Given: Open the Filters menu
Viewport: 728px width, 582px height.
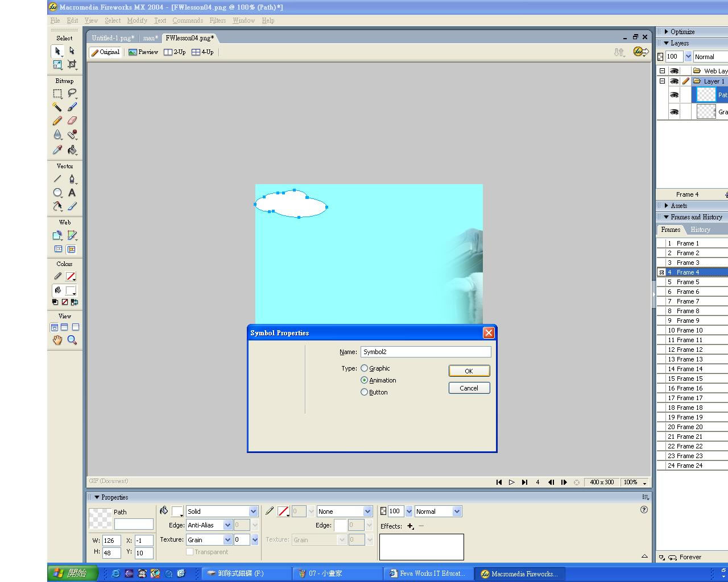Looking at the screenshot, I should (218, 20).
